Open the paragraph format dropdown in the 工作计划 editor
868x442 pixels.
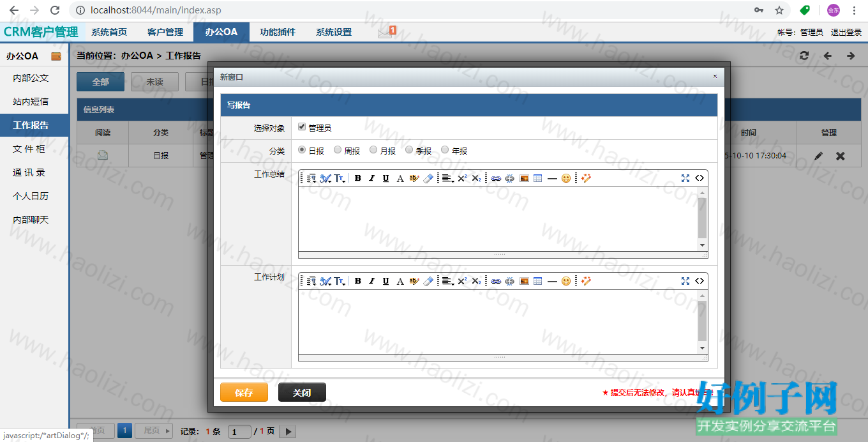(311, 281)
